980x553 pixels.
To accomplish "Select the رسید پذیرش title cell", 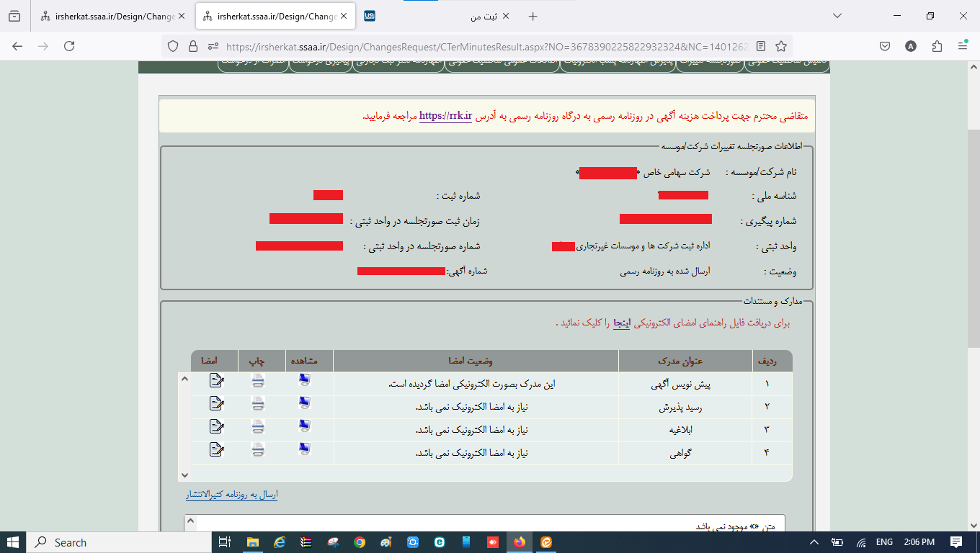I will tap(680, 407).
